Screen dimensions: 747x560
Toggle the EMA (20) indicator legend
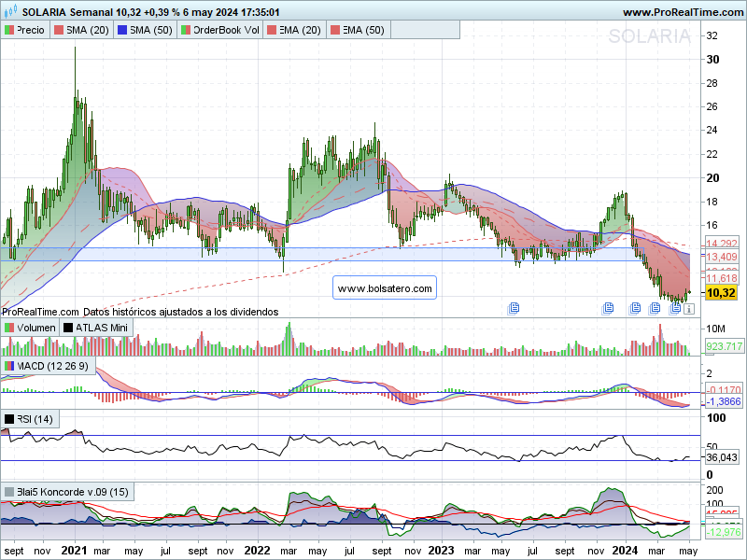click(294, 30)
